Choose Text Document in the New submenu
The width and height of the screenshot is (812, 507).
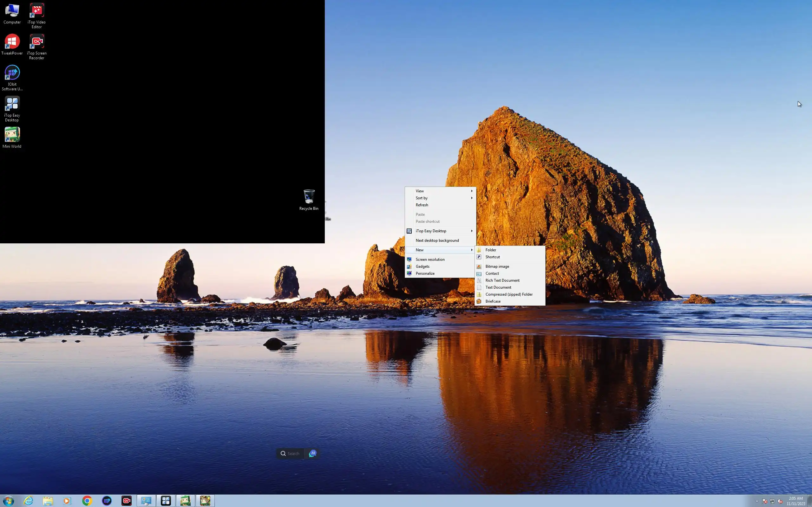(x=498, y=287)
